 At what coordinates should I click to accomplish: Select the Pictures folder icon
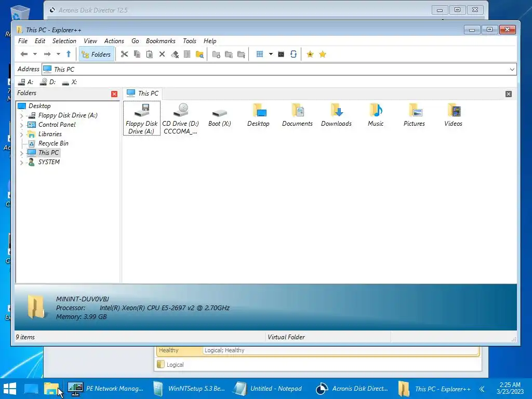click(414, 115)
